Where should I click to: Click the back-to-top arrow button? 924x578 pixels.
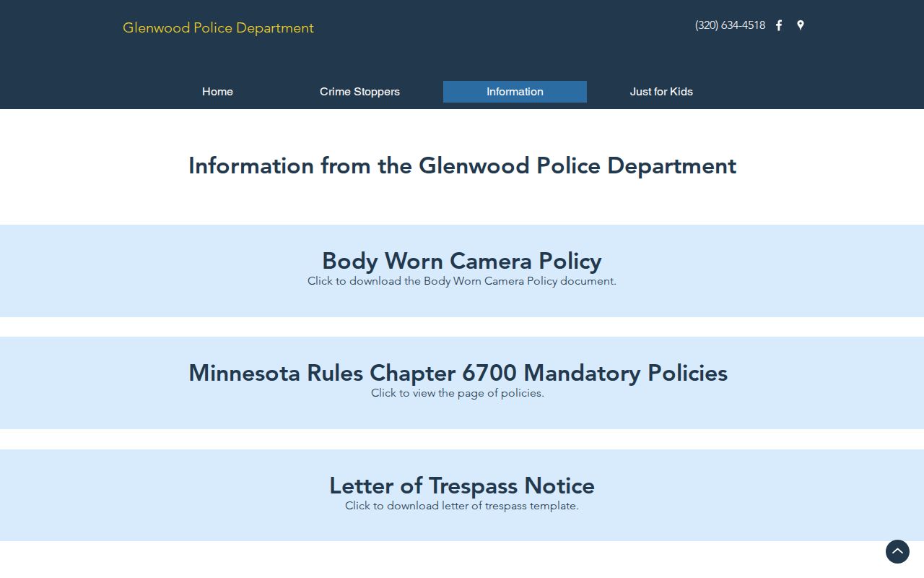coord(897,551)
